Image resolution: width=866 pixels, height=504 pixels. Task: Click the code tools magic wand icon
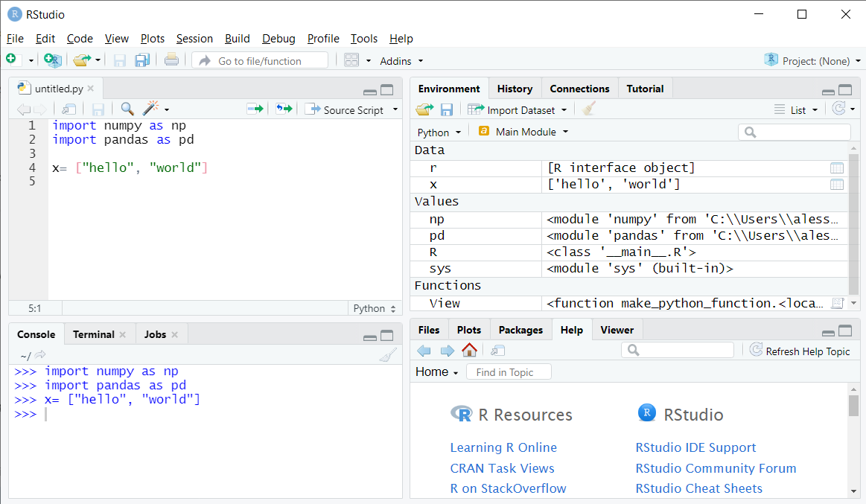151,109
